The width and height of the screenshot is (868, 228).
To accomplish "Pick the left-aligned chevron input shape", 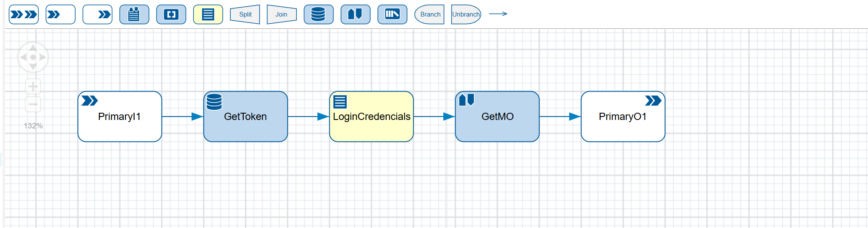I will pyautogui.click(x=61, y=14).
